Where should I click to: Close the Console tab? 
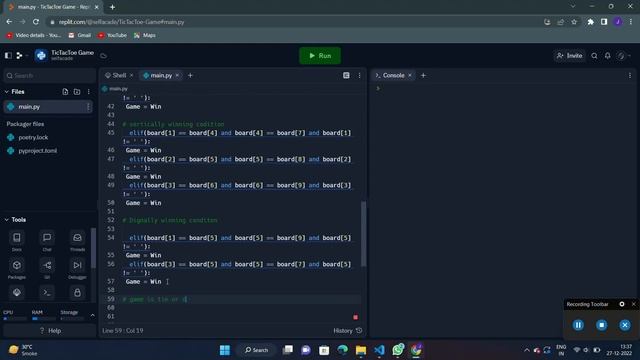(410, 75)
